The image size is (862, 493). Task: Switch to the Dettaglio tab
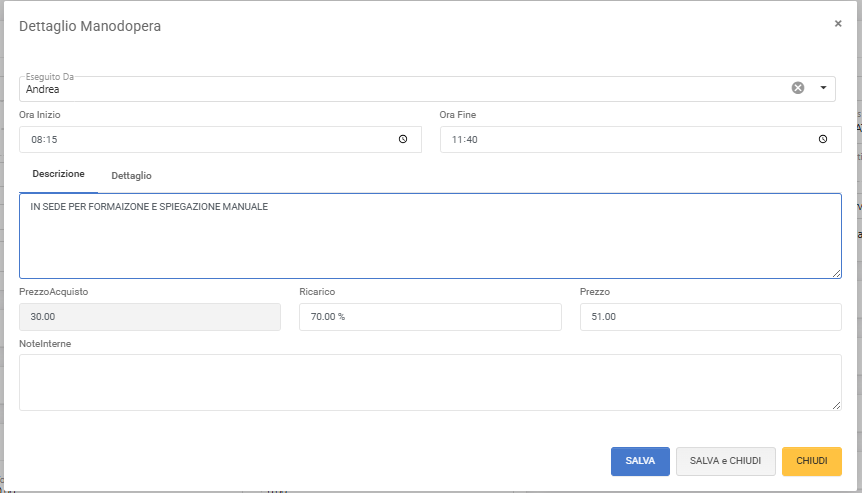(x=131, y=176)
